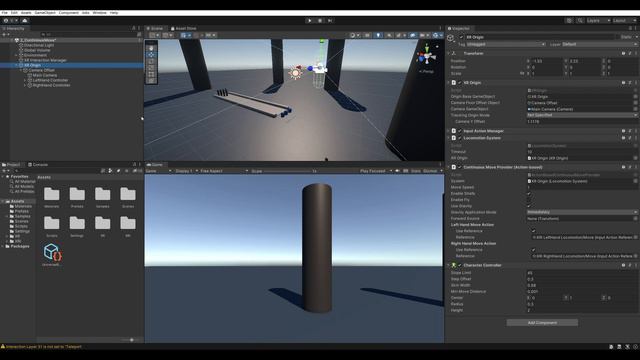Select Main Camera in the Hierarchy
640x360 pixels.
[44, 75]
